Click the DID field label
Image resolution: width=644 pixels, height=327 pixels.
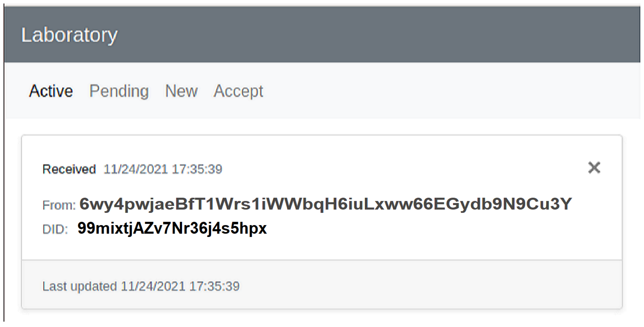[55, 229]
